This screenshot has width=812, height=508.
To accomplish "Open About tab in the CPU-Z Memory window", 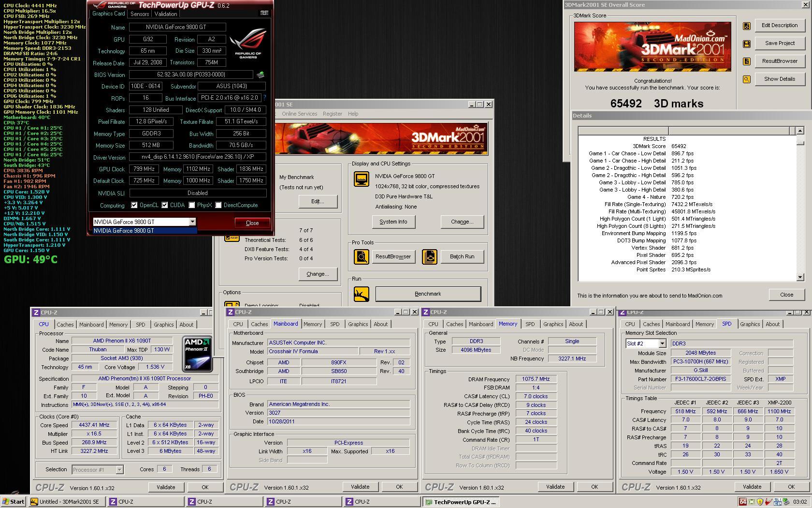I will (576, 324).
